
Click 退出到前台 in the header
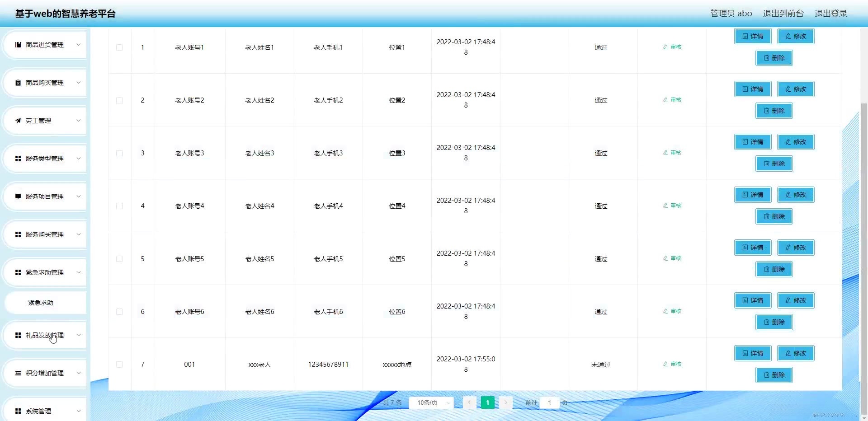click(783, 14)
